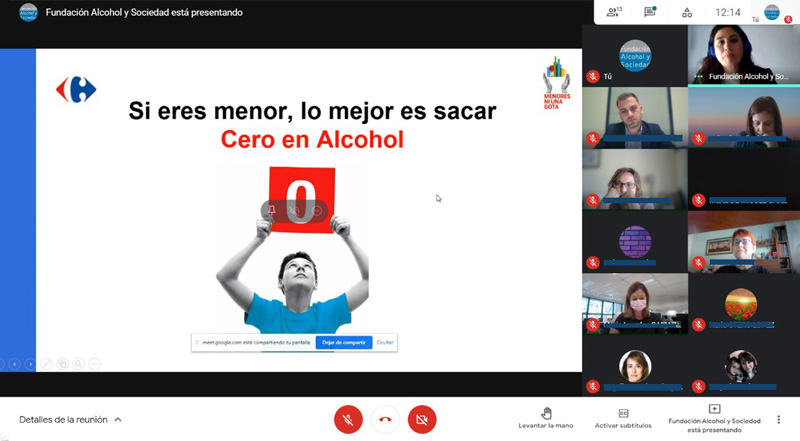Open the 'Fundación Alcohol y Sociedad está presentando' control
The width and height of the screenshot is (800, 441).
click(x=714, y=418)
